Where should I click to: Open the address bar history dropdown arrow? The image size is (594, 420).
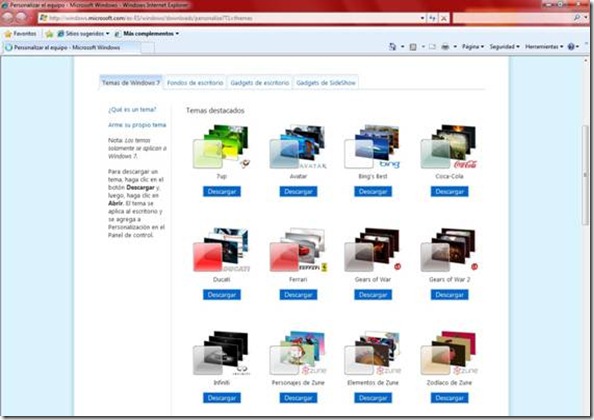tap(422, 18)
